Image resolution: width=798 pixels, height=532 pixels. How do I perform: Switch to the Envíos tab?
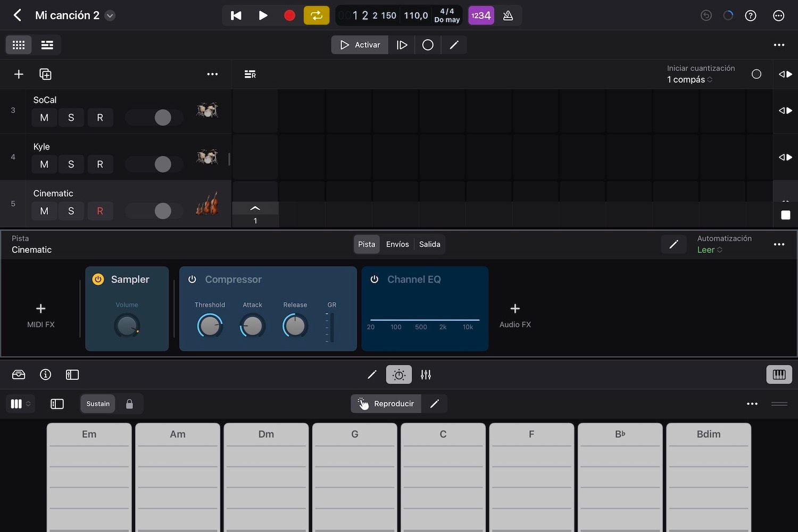pyautogui.click(x=397, y=244)
